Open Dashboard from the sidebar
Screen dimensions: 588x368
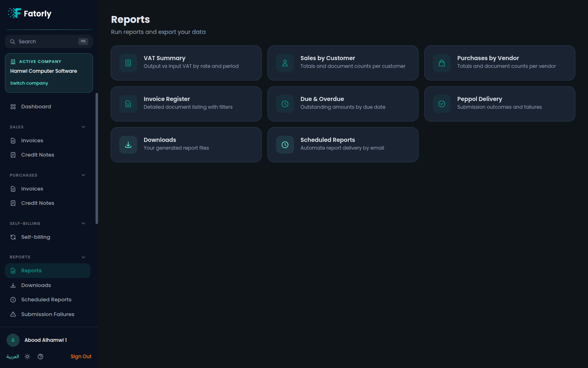point(48,107)
